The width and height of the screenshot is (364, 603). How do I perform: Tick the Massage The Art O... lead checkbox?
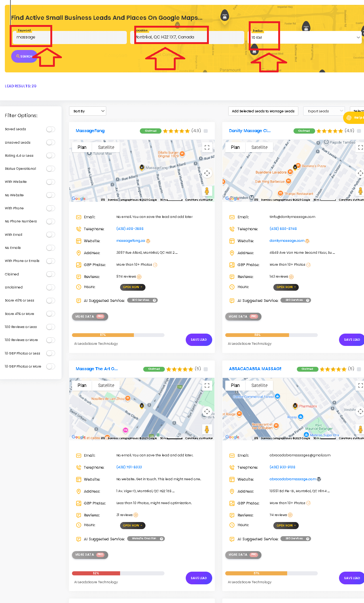206,369
